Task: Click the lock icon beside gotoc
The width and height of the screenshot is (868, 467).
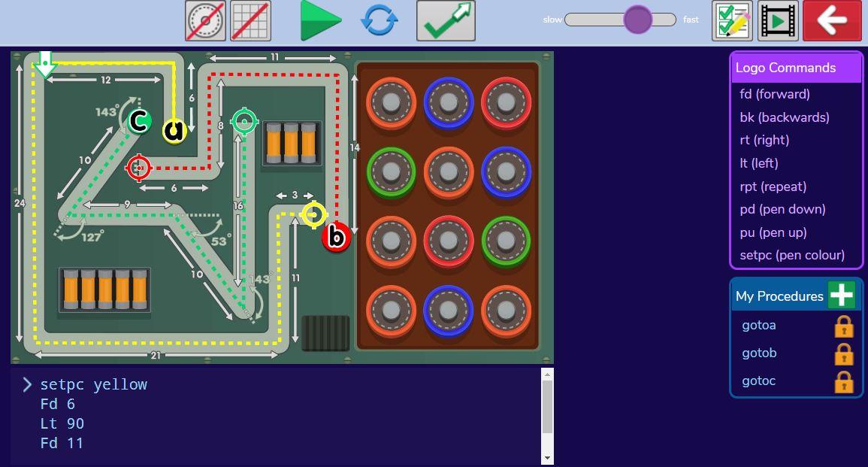Action: (x=843, y=382)
